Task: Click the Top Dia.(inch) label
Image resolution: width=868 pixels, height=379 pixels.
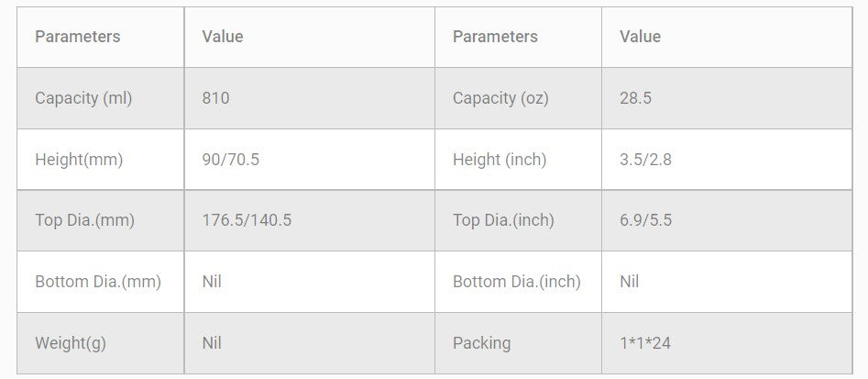Action: point(503,220)
